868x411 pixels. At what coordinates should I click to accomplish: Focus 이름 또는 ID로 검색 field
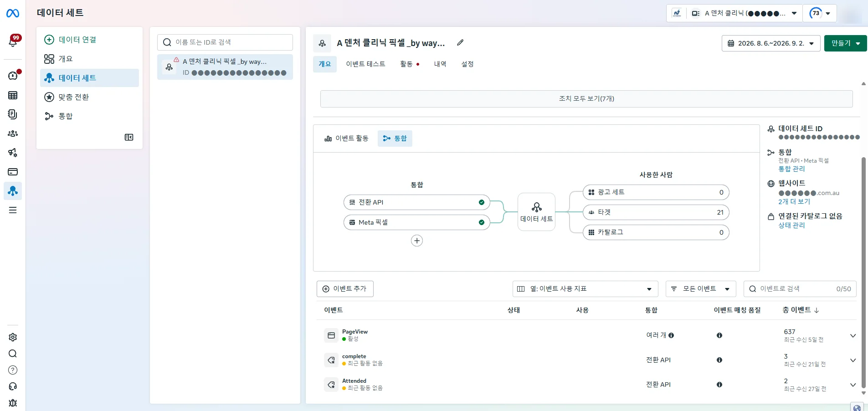(x=225, y=42)
